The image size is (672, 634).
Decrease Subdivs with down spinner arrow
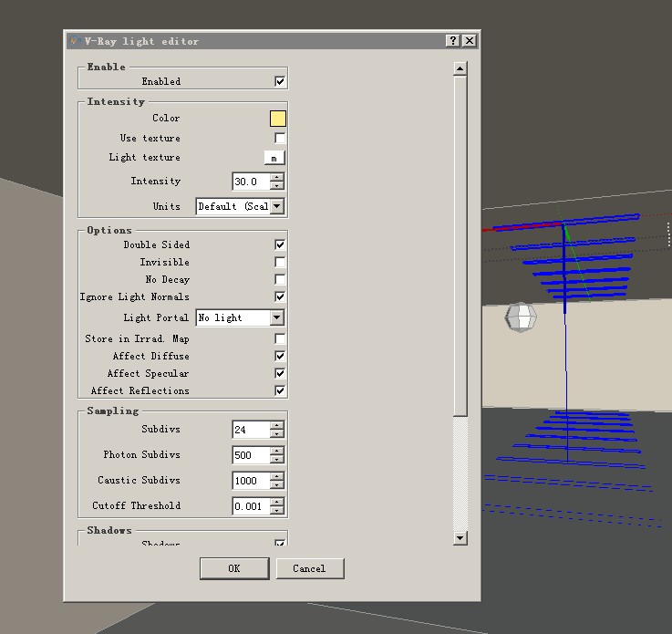point(277,434)
